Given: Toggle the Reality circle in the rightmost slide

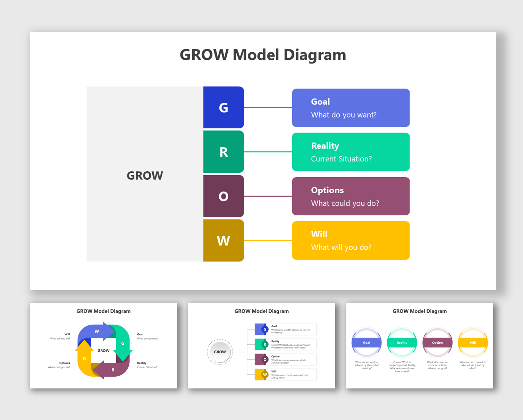Looking at the screenshot, I should (x=402, y=342).
